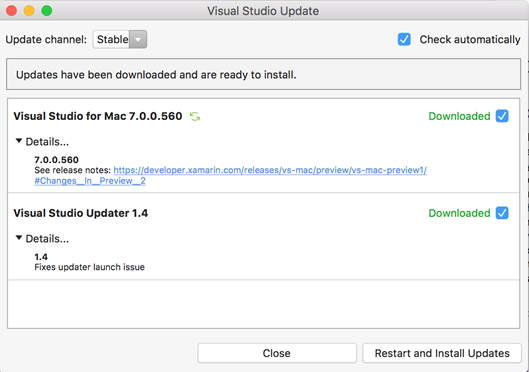Click the green zoom window button
Screen dimensions: 529x372
coord(47,11)
